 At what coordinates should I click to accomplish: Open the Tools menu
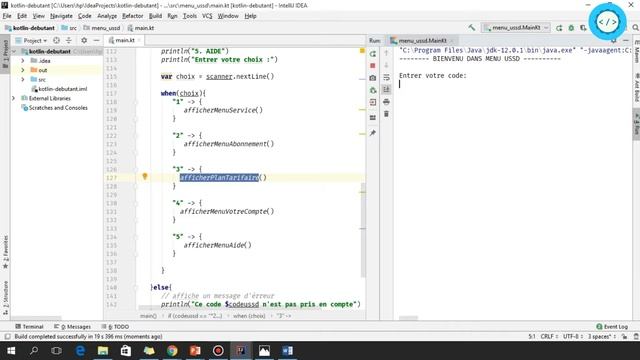click(x=189, y=16)
